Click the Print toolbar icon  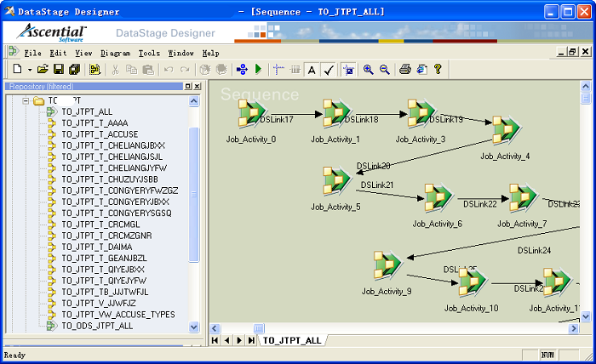(x=405, y=69)
